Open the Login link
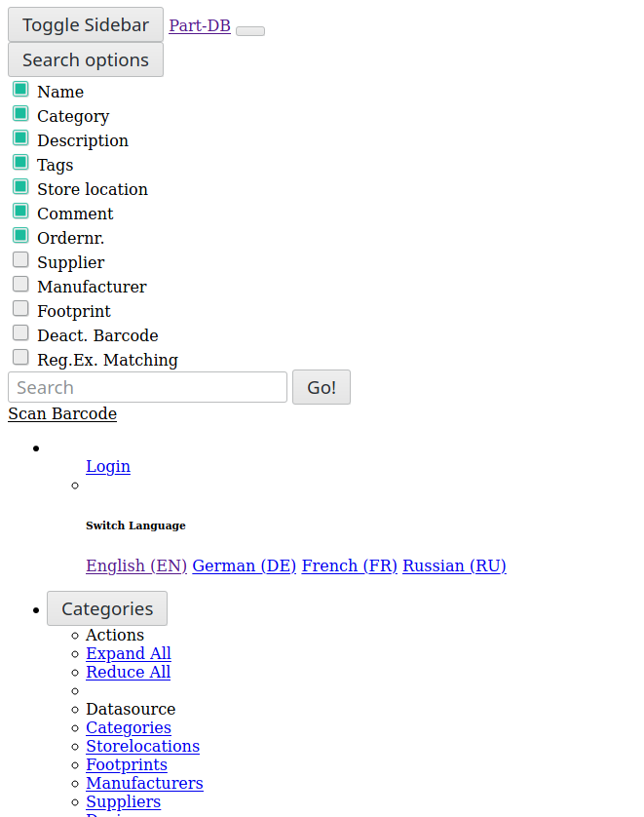 108,466
